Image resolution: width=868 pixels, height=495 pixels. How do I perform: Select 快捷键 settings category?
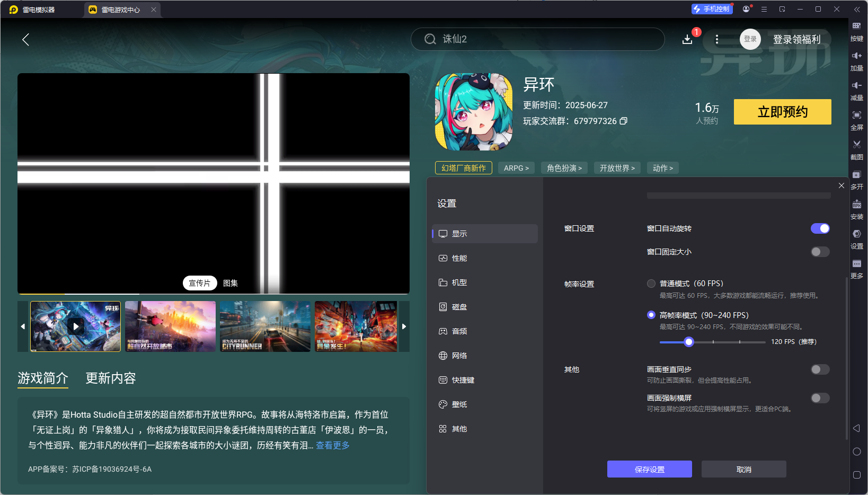pos(485,380)
